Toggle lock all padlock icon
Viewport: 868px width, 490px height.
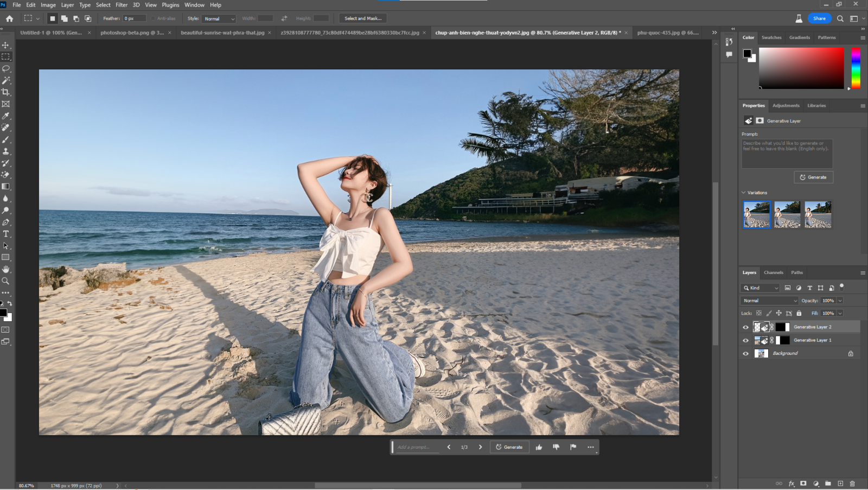coord(799,313)
